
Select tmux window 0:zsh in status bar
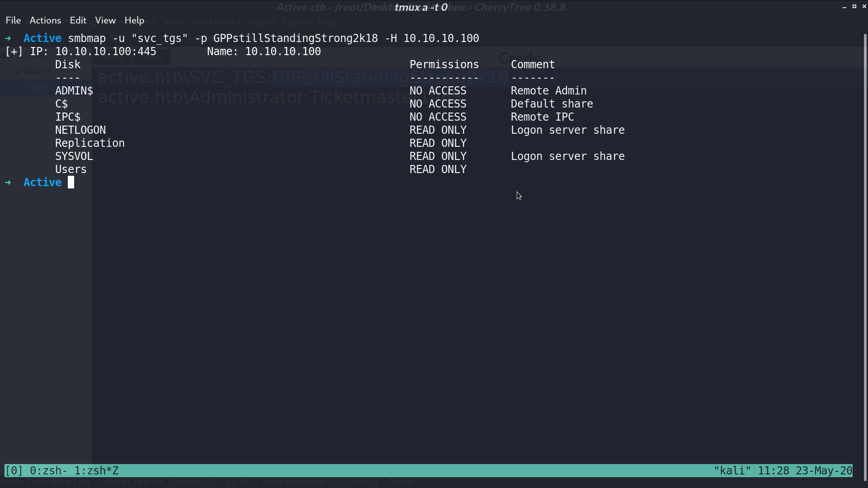48,471
